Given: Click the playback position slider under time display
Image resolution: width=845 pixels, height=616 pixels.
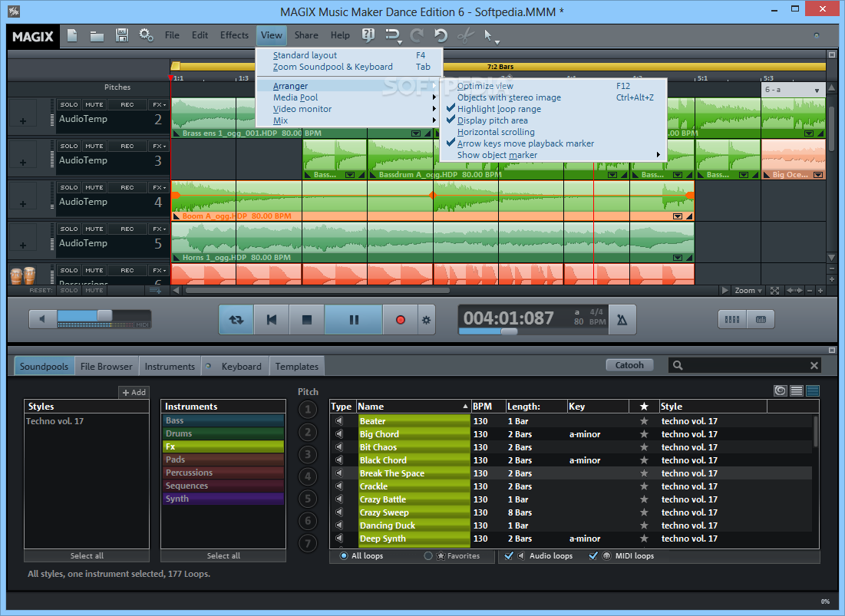Looking at the screenshot, I should tap(509, 331).
